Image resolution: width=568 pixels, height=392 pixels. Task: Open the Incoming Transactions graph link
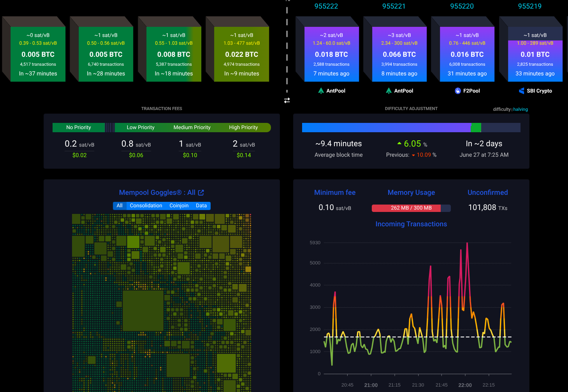point(411,224)
